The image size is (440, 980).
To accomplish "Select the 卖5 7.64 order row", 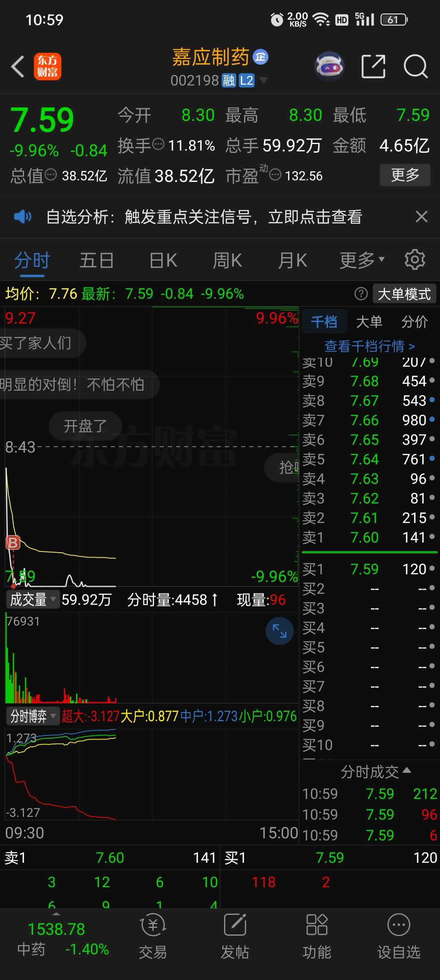I will click(x=369, y=459).
